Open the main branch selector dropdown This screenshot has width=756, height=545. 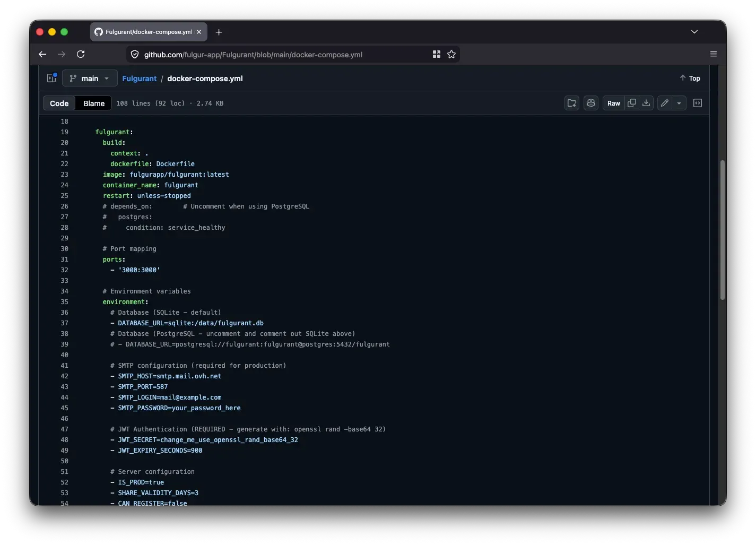(x=89, y=78)
